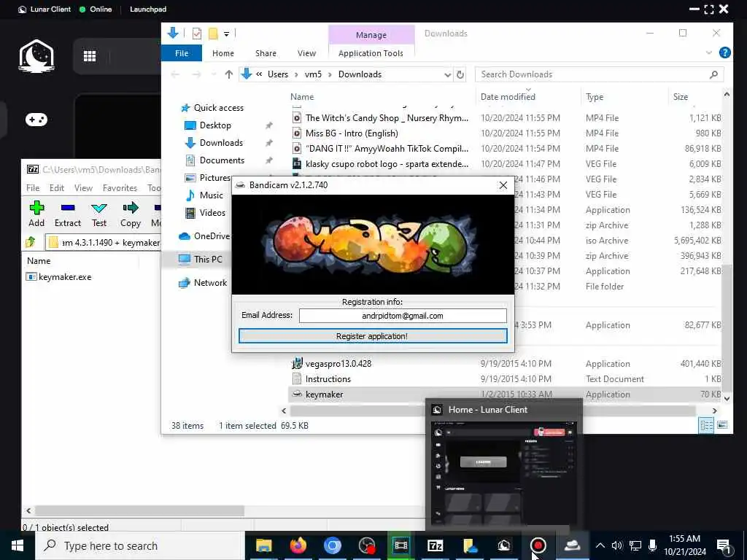Image resolution: width=747 pixels, height=560 pixels.
Task: Click the Windows Start button
Action: pyautogui.click(x=18, y=545)
